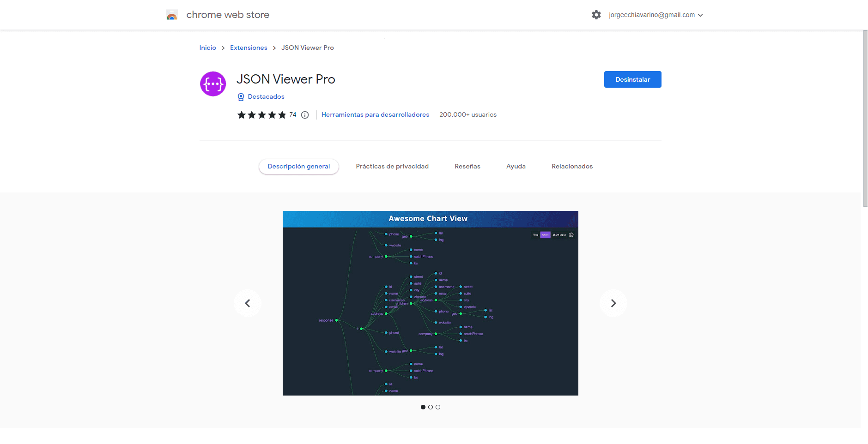Click the JSON Viewer Pro heading
This screenshot has width=868, height=444.
286,79
